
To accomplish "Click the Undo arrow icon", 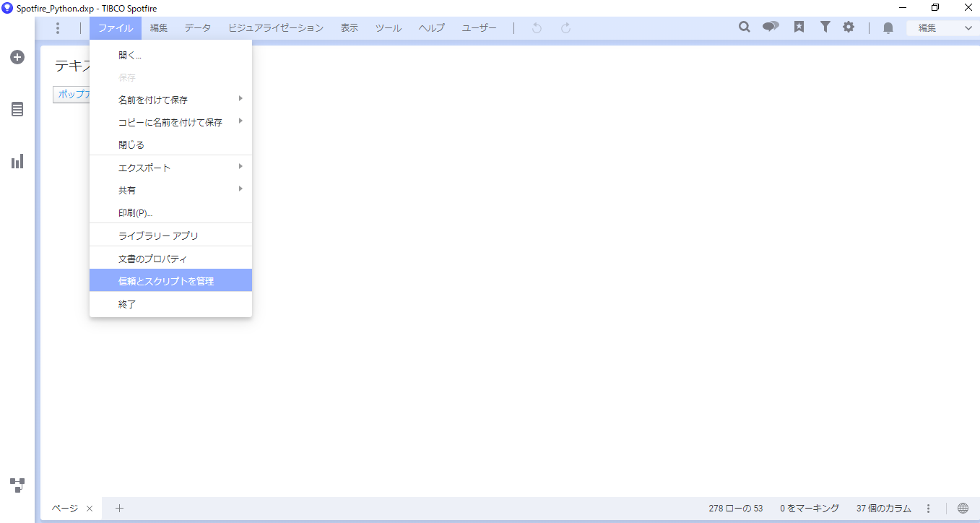I will [537, 28].
